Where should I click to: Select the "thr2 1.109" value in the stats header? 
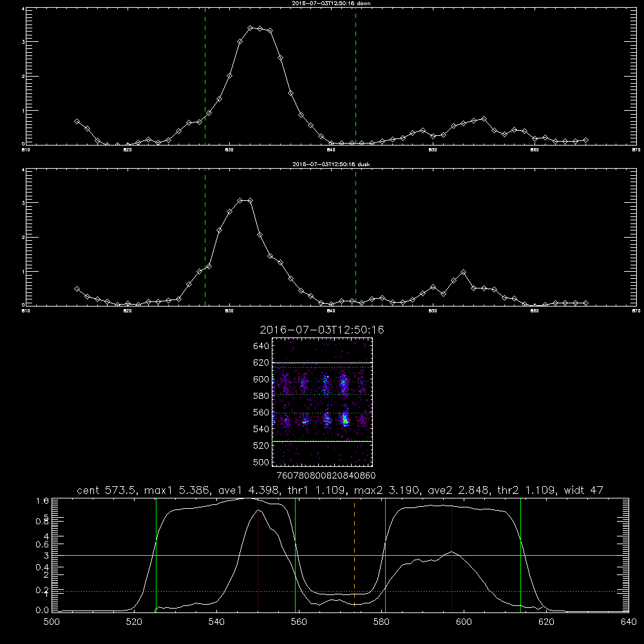point(527,490)
